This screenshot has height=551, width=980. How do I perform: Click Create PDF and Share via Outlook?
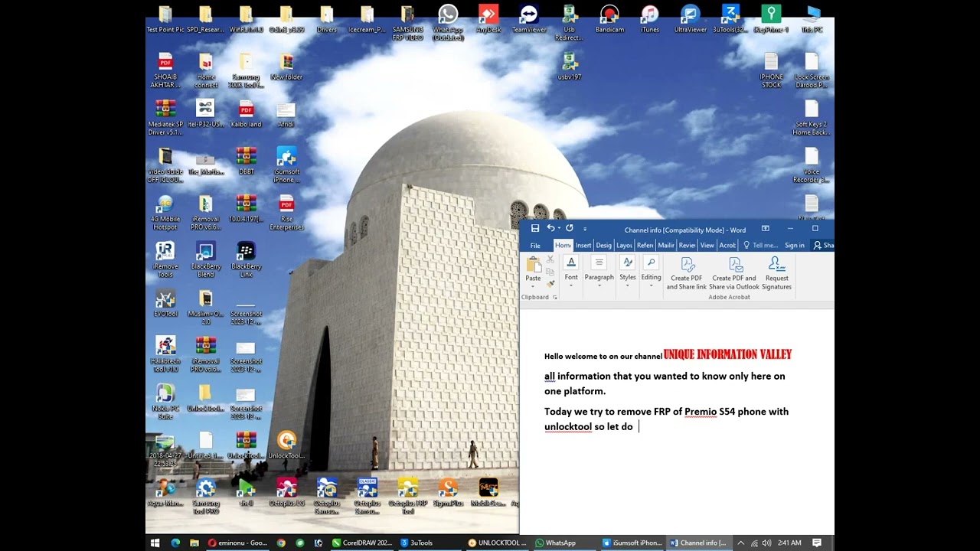[734, 273]
